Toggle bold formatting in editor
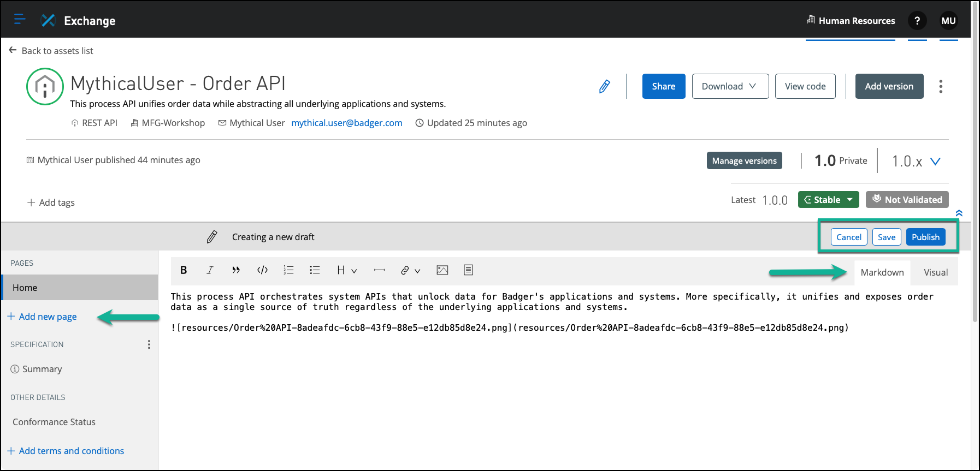980x471 pixels. point(184,270)
